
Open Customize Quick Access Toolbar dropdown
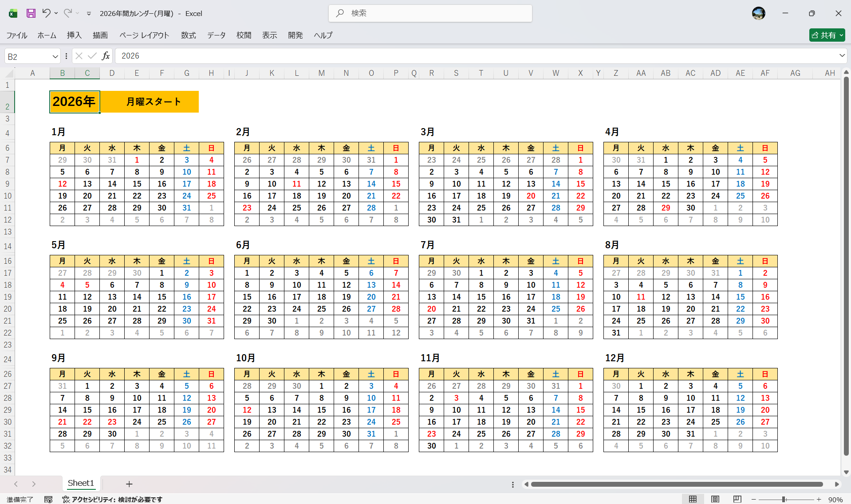pyautogui.click(x=89, y=14)
